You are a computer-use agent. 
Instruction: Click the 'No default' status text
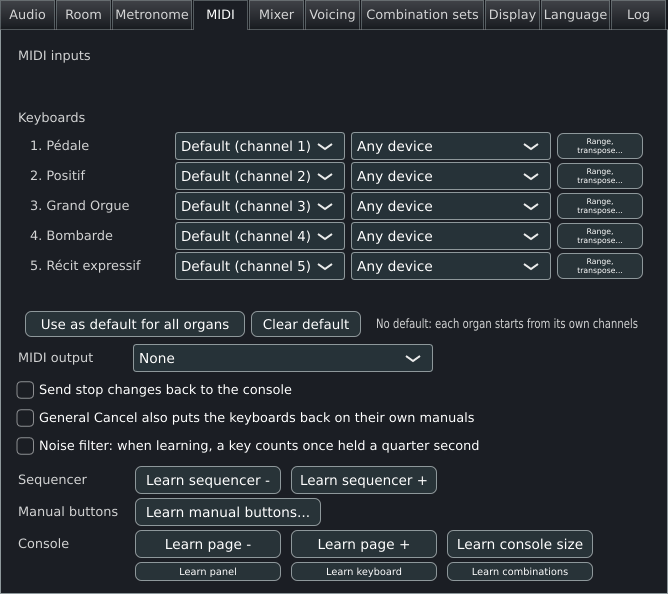[x=507, y=324]
